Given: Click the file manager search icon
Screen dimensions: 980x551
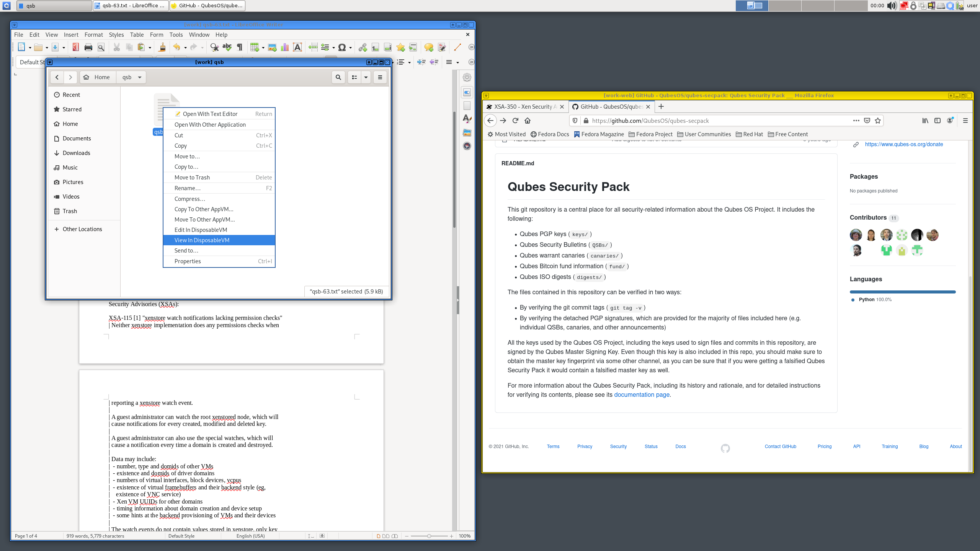Looking at the screenshot, I should tap(338, 77).
